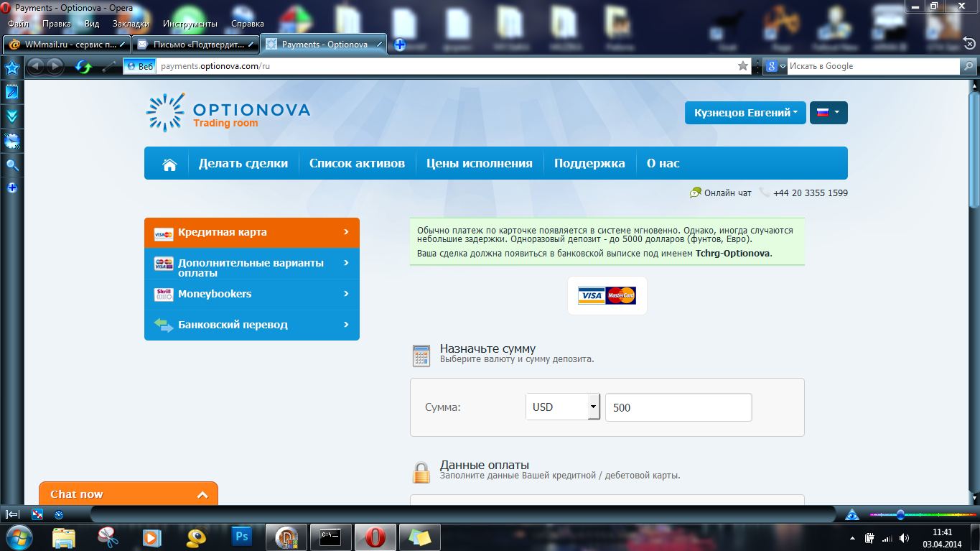The image size is (980, 551).
Task: Reload the page with the refresh icon
Action: click(x=84, y=67)
